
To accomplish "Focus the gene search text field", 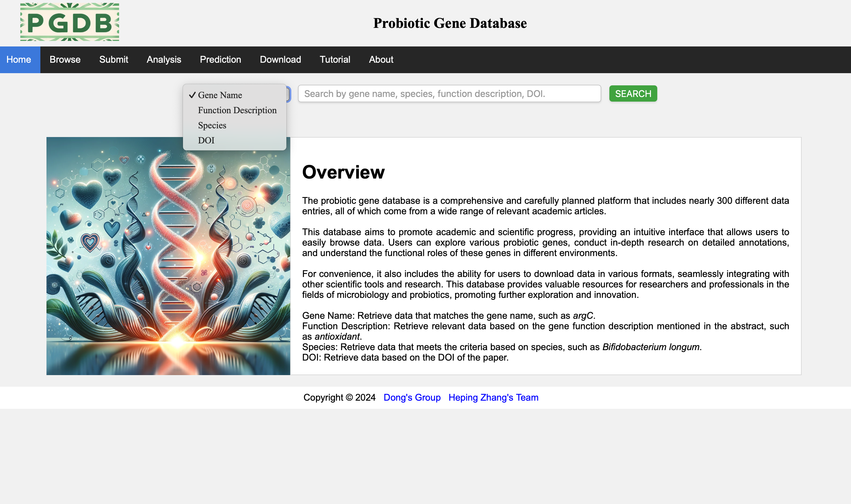I will tap(449, 94).
